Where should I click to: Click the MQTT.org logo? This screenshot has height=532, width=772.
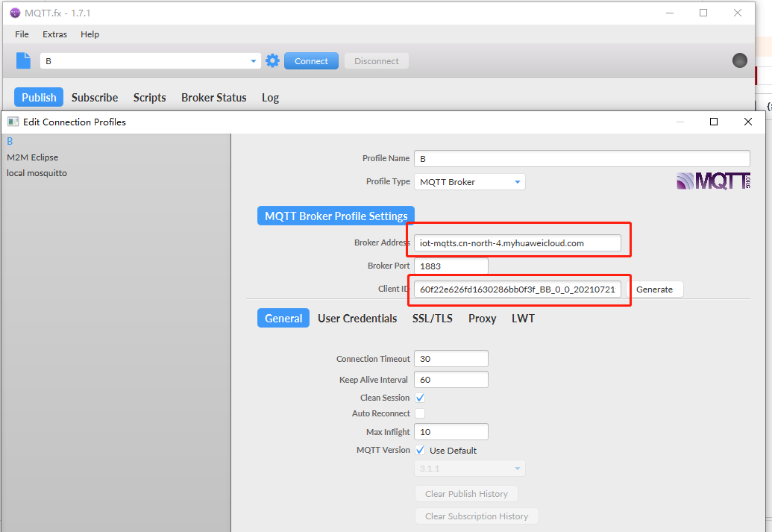713,181
